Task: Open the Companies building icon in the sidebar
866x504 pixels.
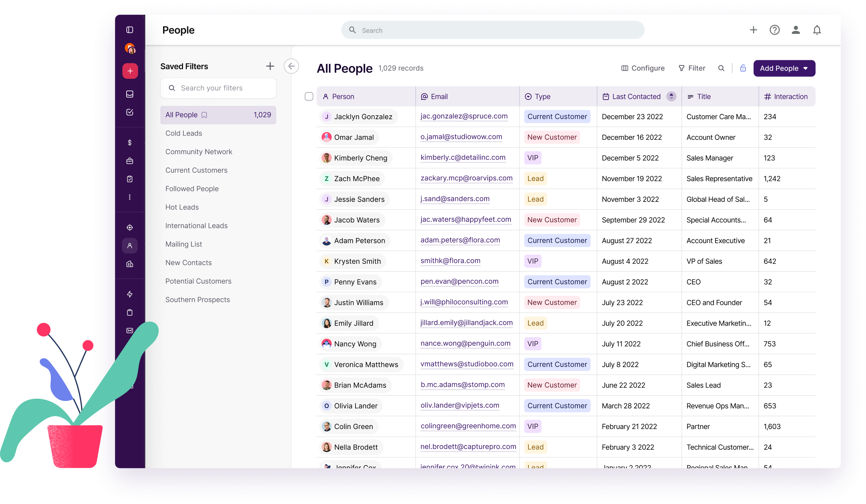Action: pyautogui.click(x=130, y=264)
